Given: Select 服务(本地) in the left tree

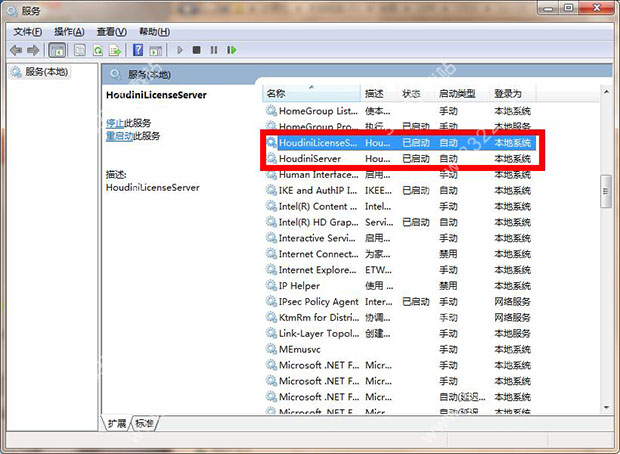Looking at the screenshot, I should [40, 72].
